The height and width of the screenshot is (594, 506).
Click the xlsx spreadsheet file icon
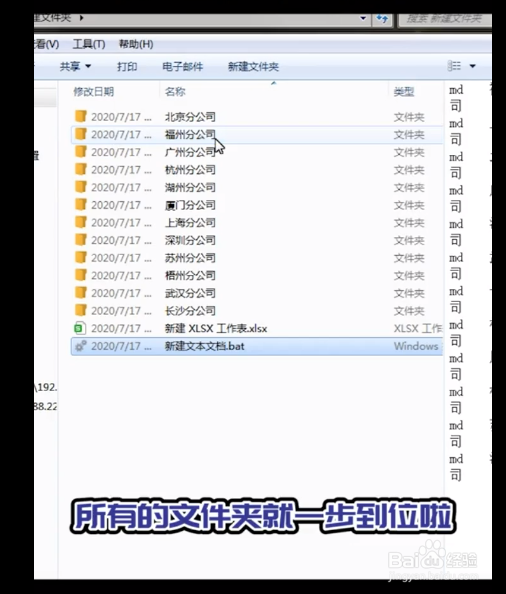click(x=80, y=328)
